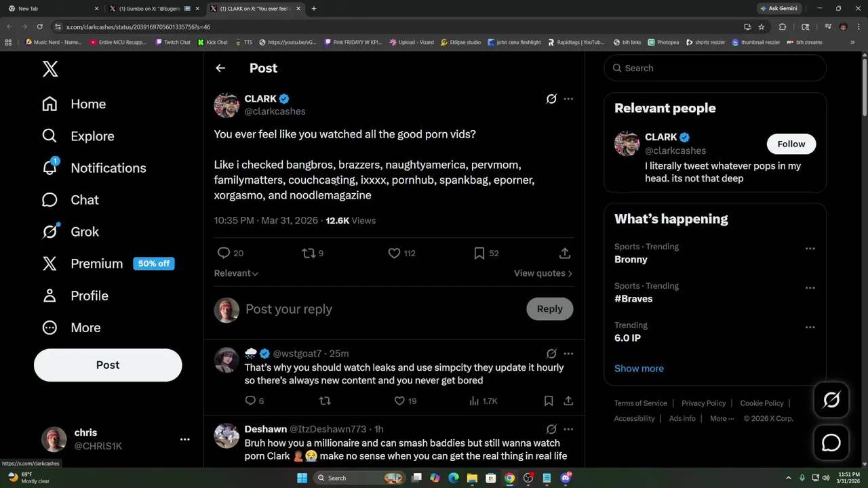Viewport: 868px width, 488px height.
Task: Open Chat from the sidebar
Action: (70, 200)
